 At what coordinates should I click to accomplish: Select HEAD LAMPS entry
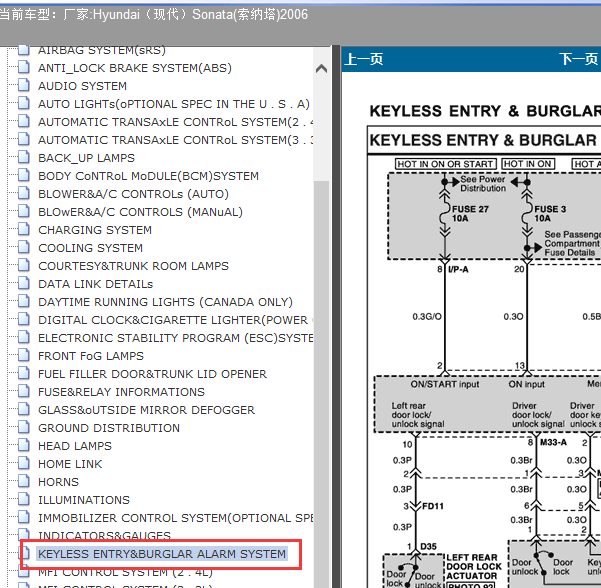[x=75, y=446]
